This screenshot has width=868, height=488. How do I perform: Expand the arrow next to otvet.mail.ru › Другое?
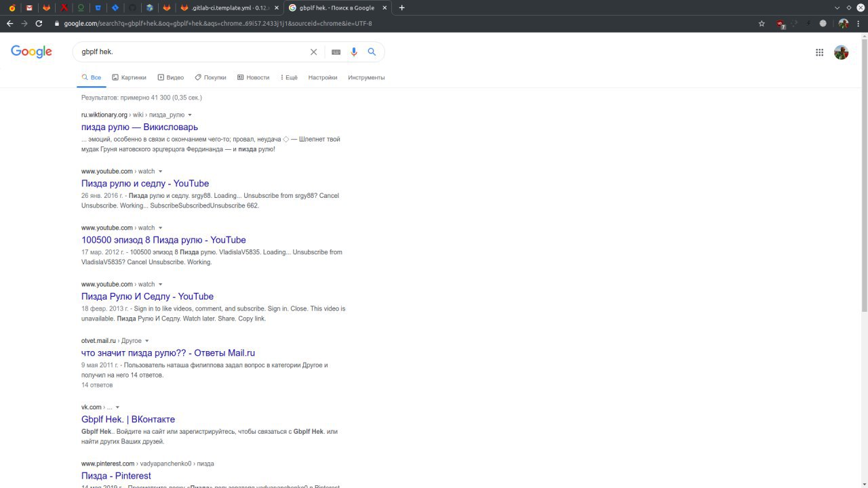147,341
